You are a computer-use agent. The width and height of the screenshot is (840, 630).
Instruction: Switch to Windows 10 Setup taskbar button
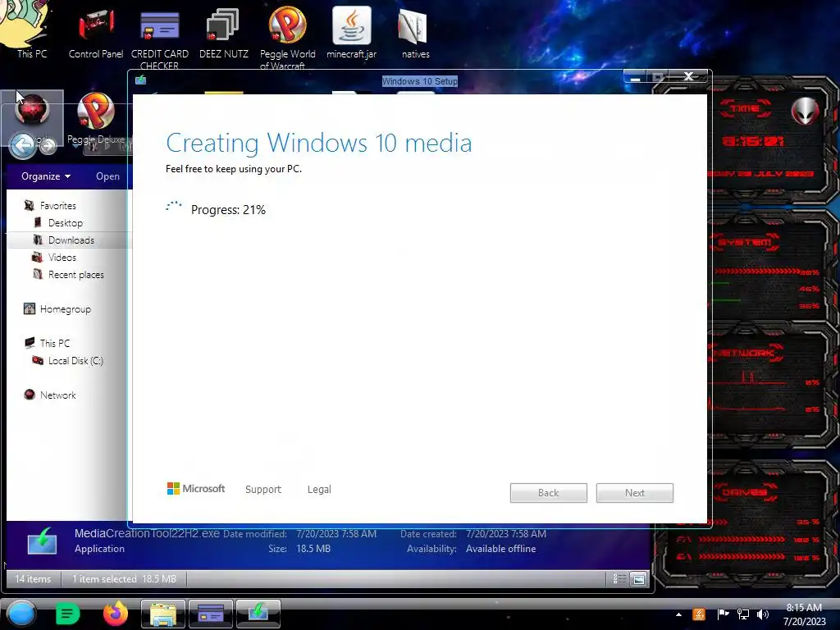click(258, 614)
